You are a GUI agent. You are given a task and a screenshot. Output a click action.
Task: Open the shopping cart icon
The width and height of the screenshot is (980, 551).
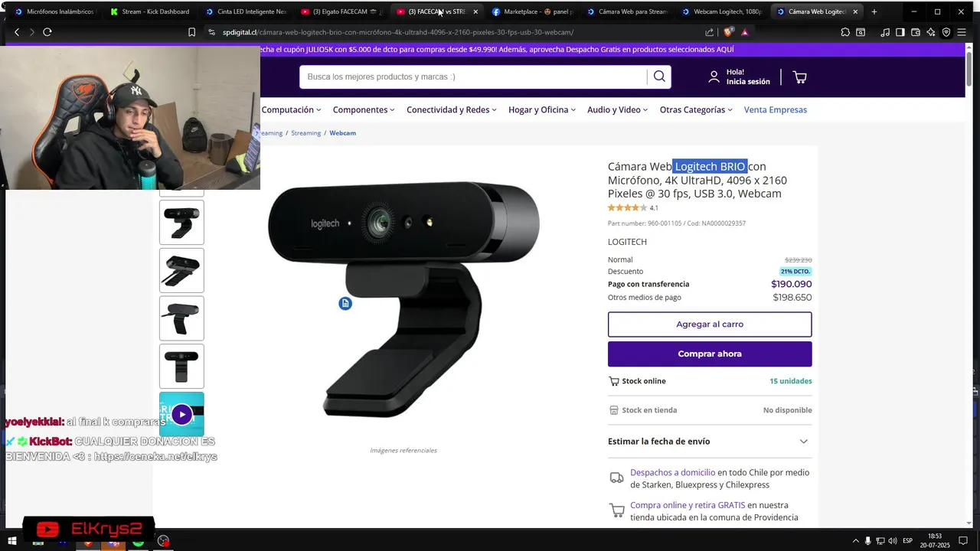tap(799, 77)
